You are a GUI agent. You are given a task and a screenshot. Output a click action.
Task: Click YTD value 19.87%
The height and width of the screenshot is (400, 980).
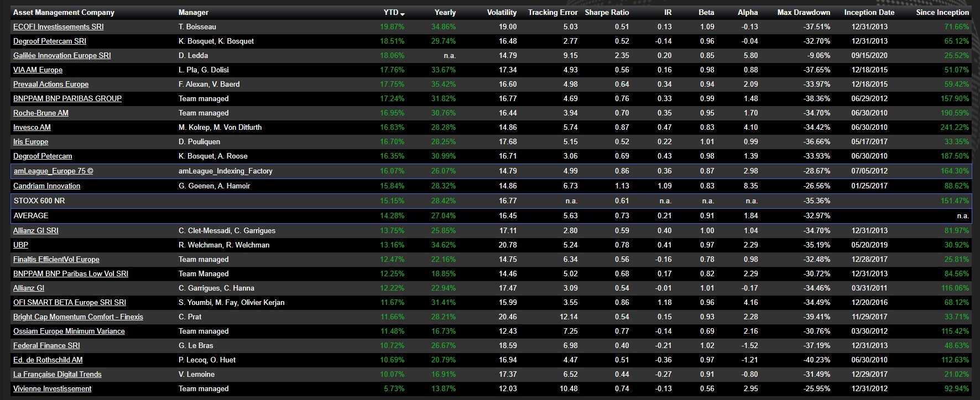tap(392, 27)
